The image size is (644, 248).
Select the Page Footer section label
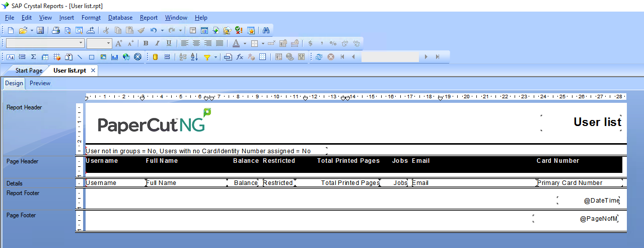point(22,215)
